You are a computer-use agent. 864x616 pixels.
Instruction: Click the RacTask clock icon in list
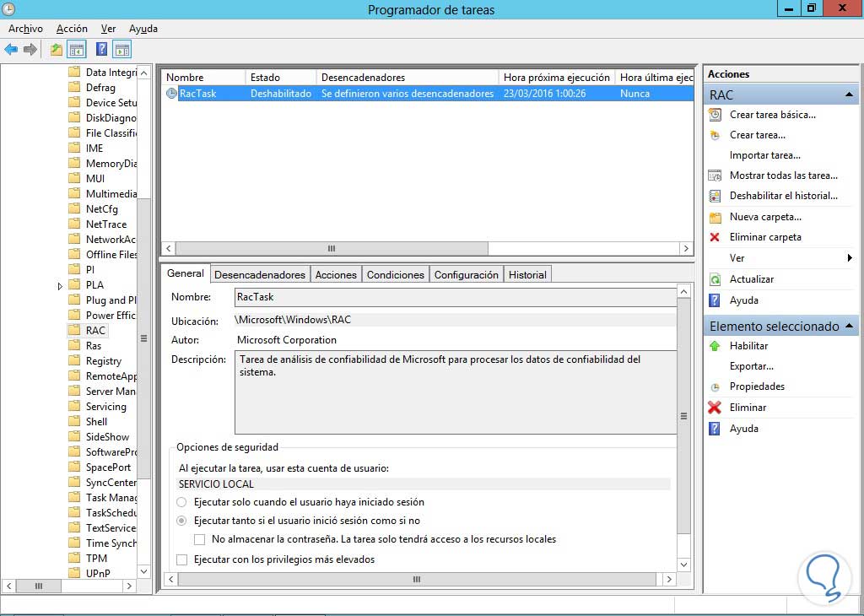[171, 94]
